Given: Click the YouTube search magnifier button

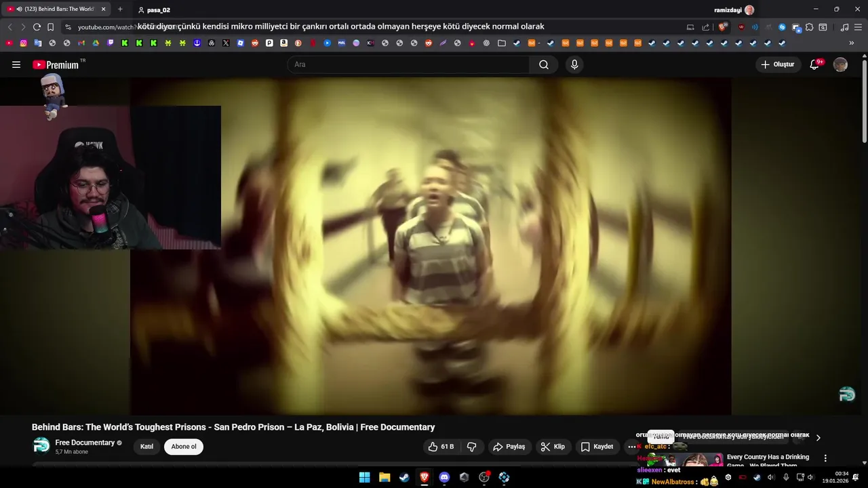Looking at the screenshot, I should (544, 64).
